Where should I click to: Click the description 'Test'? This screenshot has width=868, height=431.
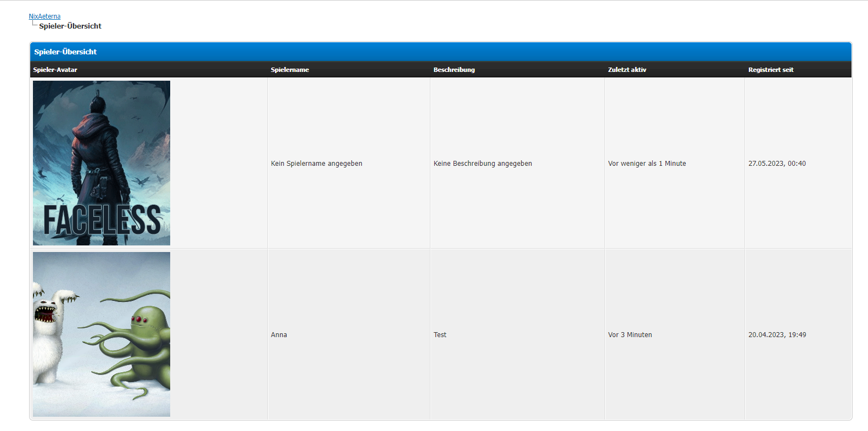440,335
